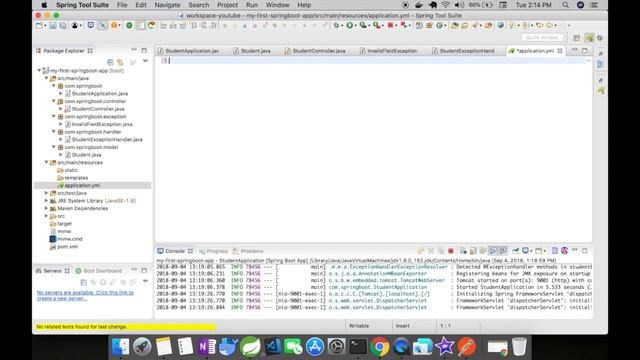Click the Open Console icon in the console toolbar
This screenshot has height=360, width=640.
(x=539, y=251)
